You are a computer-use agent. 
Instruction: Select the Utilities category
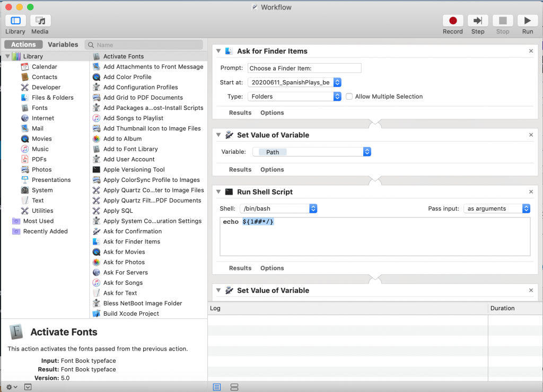point(42,211)
